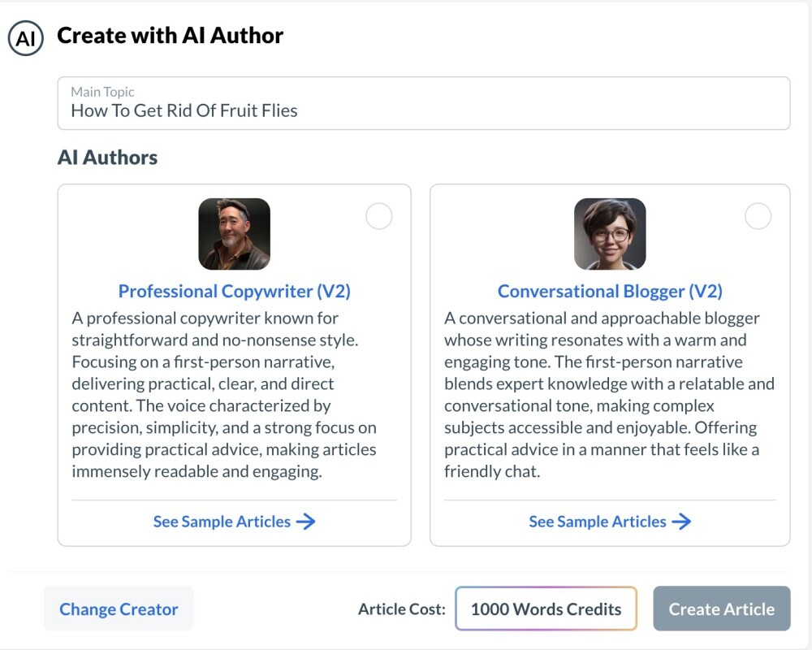This screenshot has width=812, height=650.
Task: Click the Article Cost label
Action: [401, 609]
